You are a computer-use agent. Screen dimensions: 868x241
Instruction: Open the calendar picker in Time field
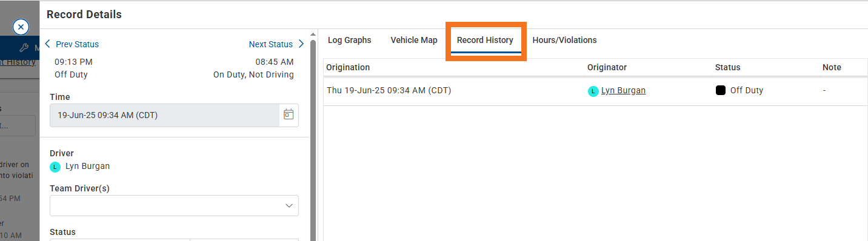tap(289, 115)
